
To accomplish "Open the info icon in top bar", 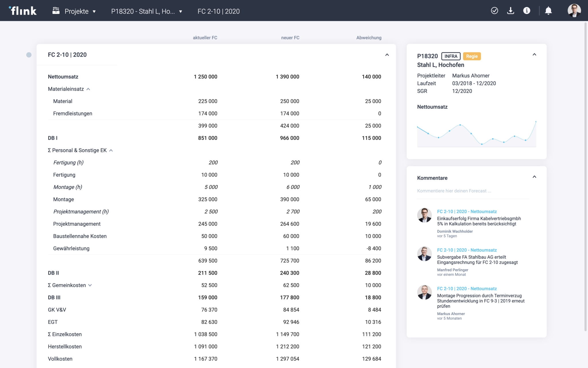I will click(527, 11).
